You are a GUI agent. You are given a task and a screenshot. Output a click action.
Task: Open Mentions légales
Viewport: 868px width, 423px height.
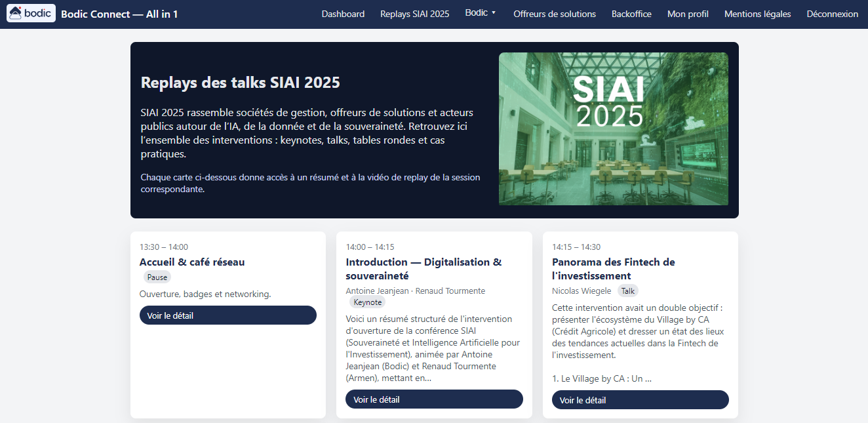pos(757,13)
